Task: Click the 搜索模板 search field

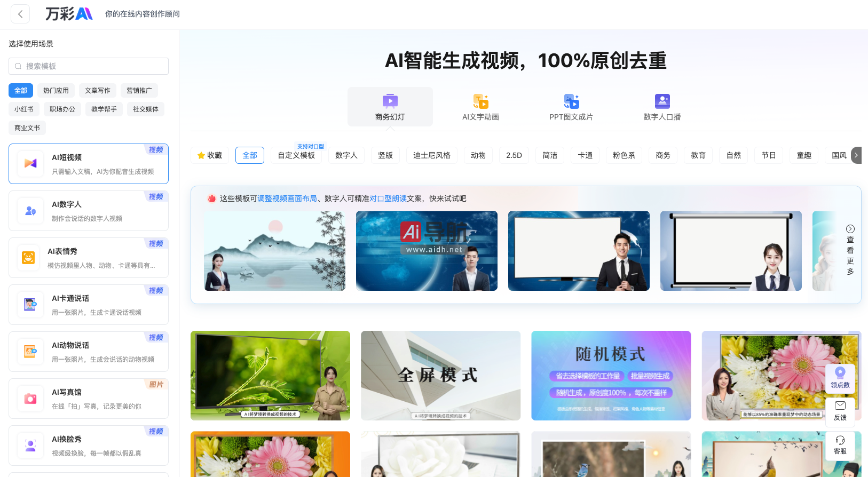Action: (89, 66)
